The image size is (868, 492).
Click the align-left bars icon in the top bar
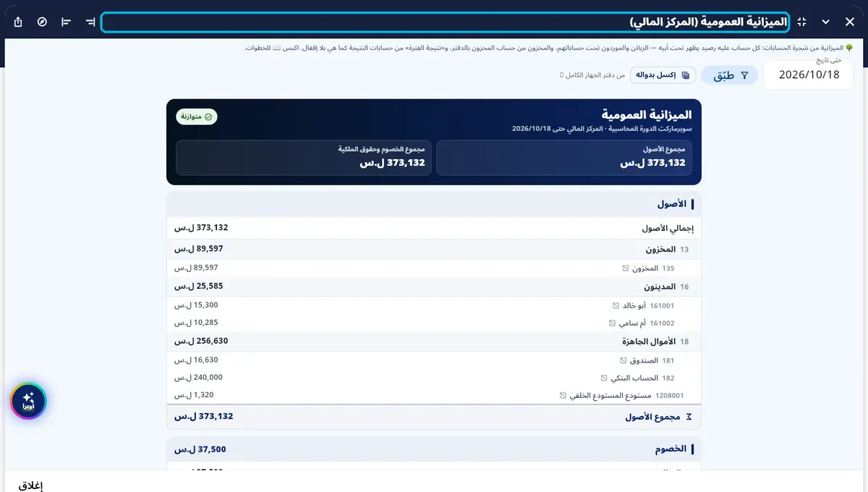tap(67, 22)
